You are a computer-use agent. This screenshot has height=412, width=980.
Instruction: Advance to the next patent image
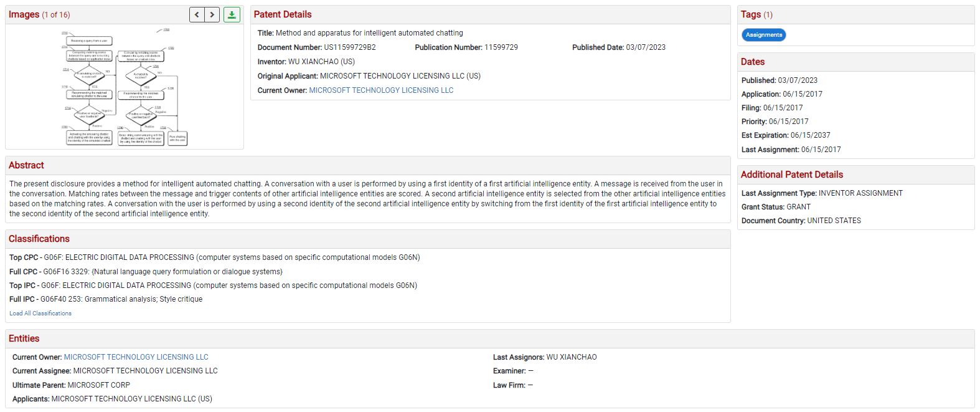[212, 14]
